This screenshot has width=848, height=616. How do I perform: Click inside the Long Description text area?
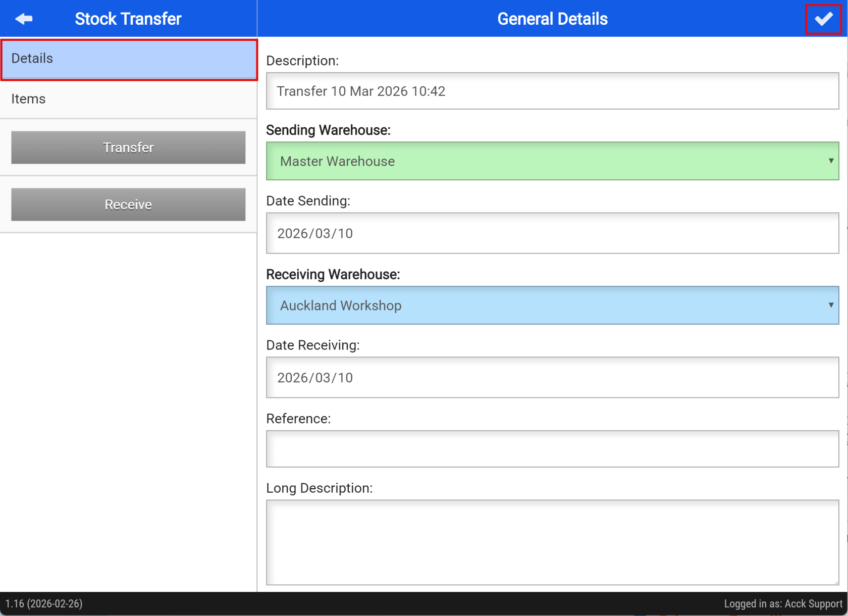coord(552,542)
